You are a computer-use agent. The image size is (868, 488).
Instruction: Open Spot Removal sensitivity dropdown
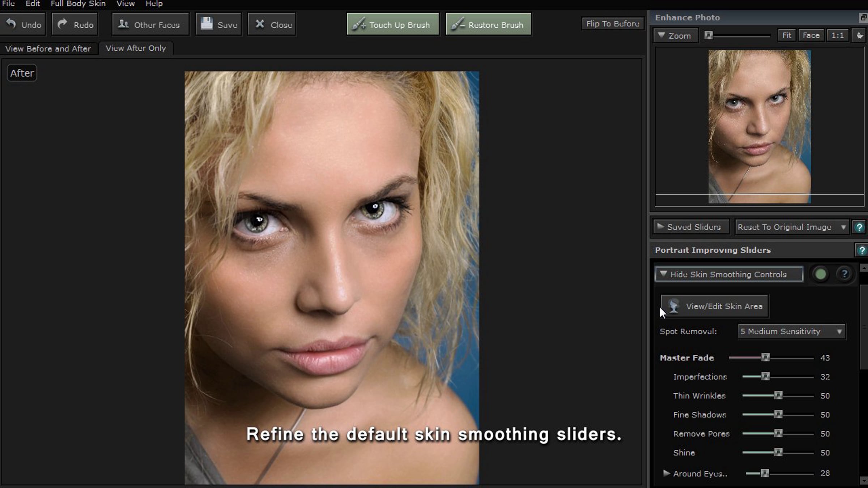(x=791, y=331)
